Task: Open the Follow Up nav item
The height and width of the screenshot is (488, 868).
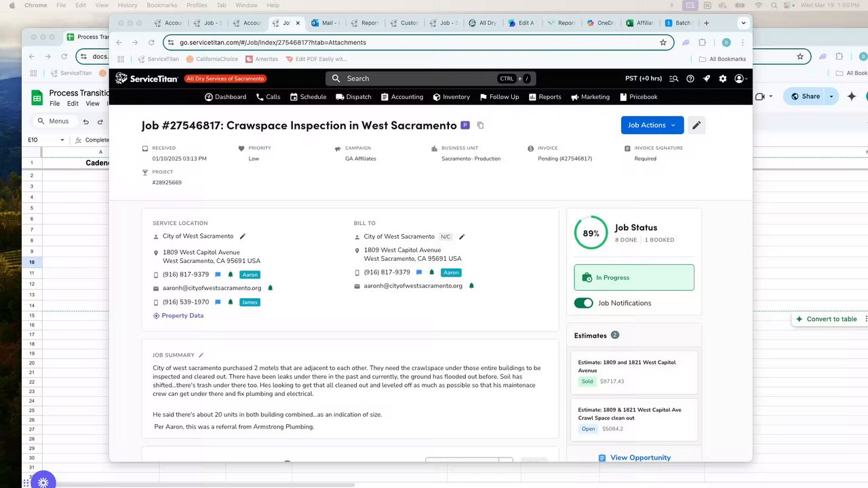Action: [499, 97]
